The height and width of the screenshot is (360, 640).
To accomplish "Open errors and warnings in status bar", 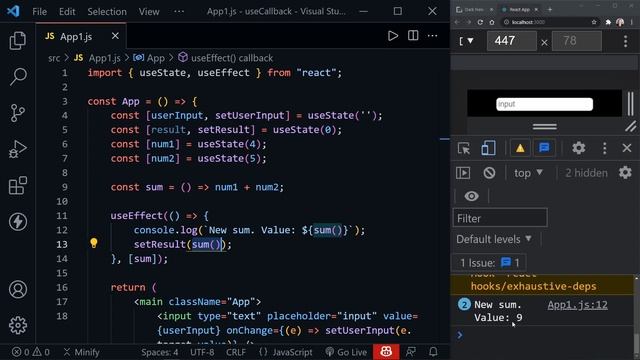I will (x=31, y=352).
